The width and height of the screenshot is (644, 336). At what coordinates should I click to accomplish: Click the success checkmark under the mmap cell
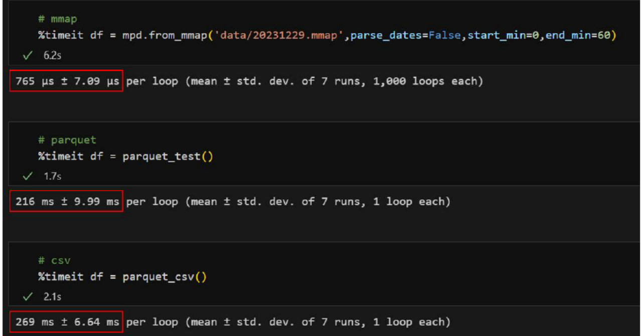click(28, 56)
